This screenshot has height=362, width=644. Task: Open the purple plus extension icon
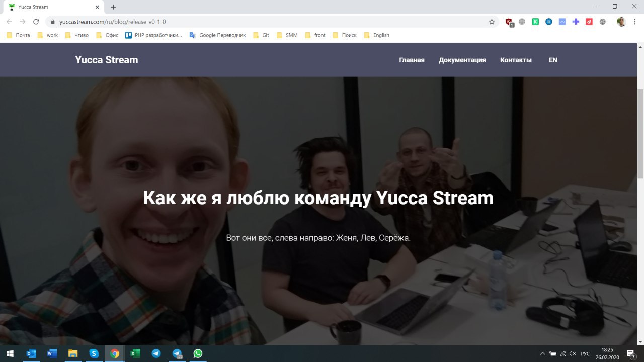coord(576,22)
